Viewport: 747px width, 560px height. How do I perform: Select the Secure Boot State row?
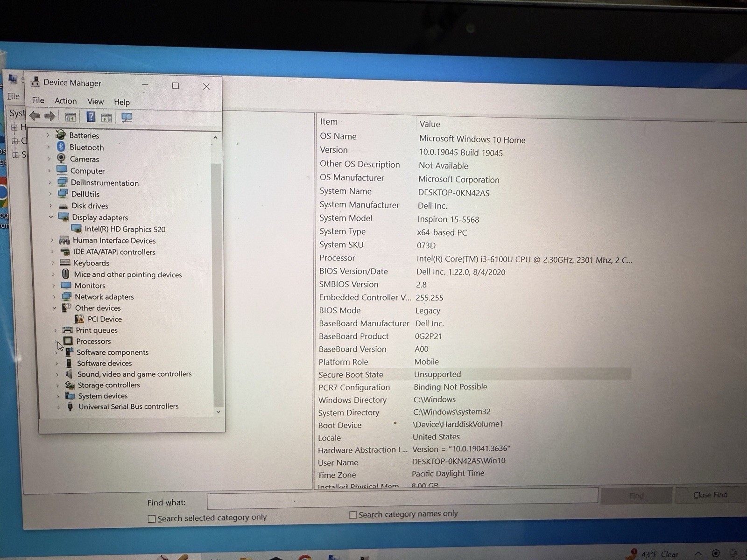point(474,374)
